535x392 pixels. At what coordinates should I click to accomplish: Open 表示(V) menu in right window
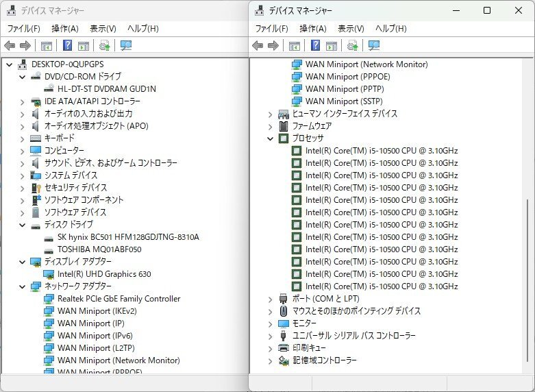coord(351,29)
